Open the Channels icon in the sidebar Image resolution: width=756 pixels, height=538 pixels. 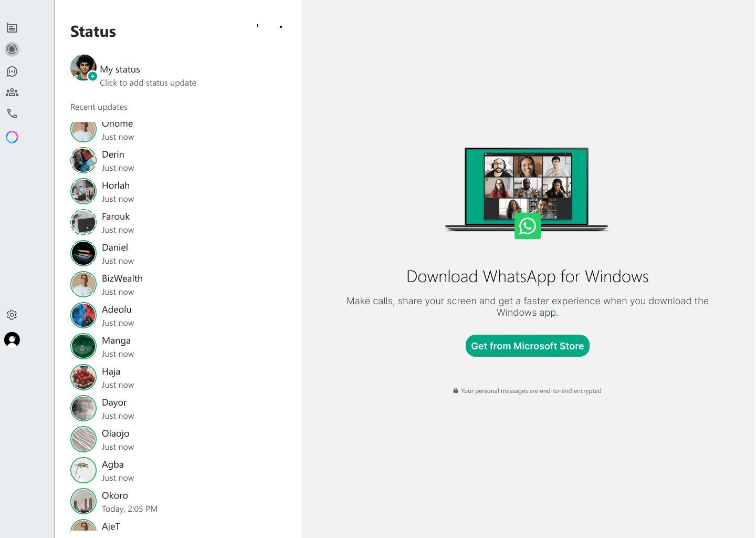point(12,71)
